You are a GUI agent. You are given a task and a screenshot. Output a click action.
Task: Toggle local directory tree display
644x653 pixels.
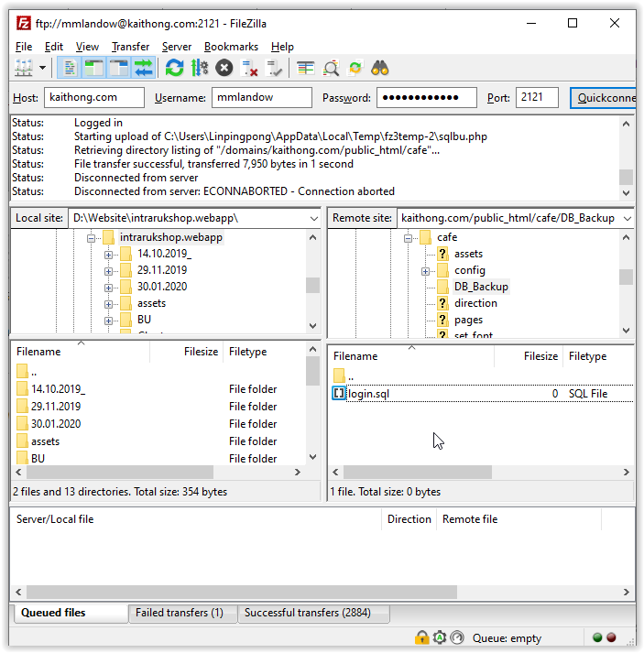93,68
